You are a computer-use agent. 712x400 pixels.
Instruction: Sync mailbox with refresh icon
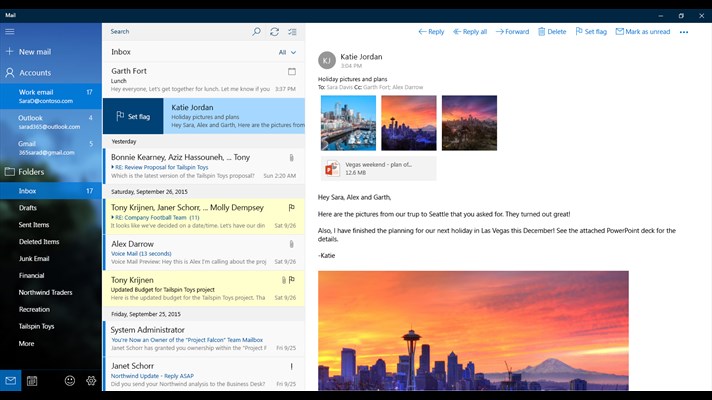point(274,31)
